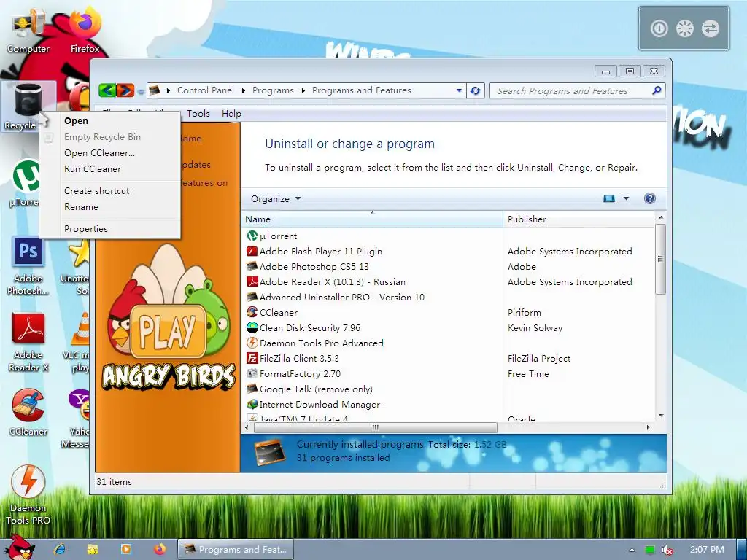Click the muted volume tray icon
Viewport: 747px width, 560px height.
click(x=667, y=550)
